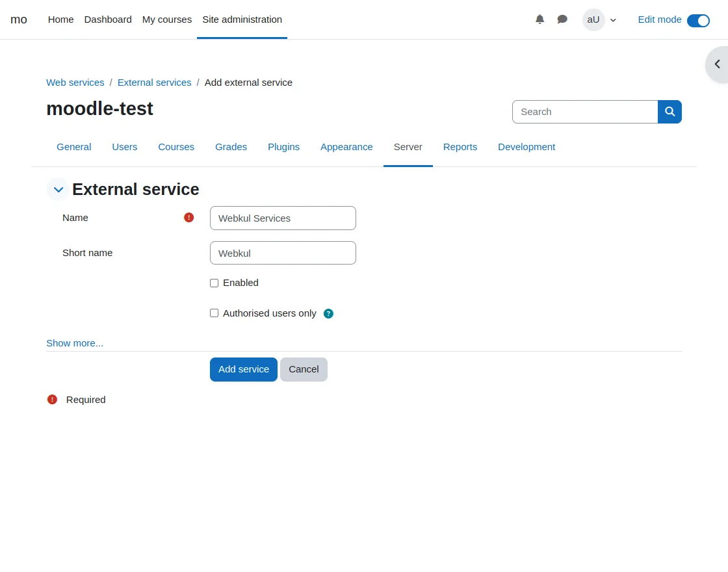This screenshot has width=728, height=572.
Task: Click the aU user avatar
Action: [x=593, y=19]
